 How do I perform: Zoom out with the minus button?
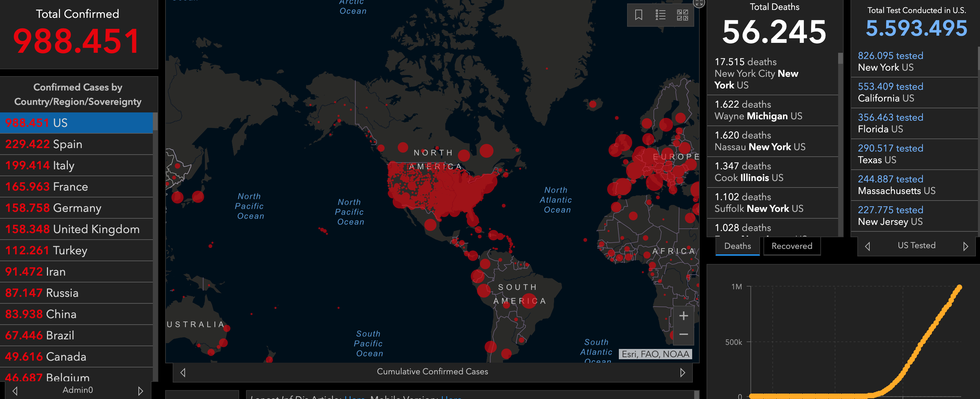(x=683, y=334)
